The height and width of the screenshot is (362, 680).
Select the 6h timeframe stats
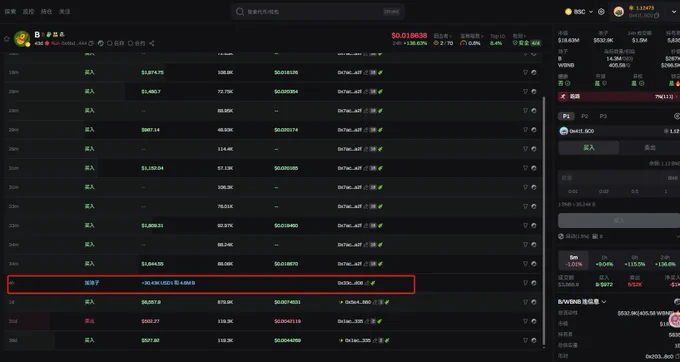635,261
